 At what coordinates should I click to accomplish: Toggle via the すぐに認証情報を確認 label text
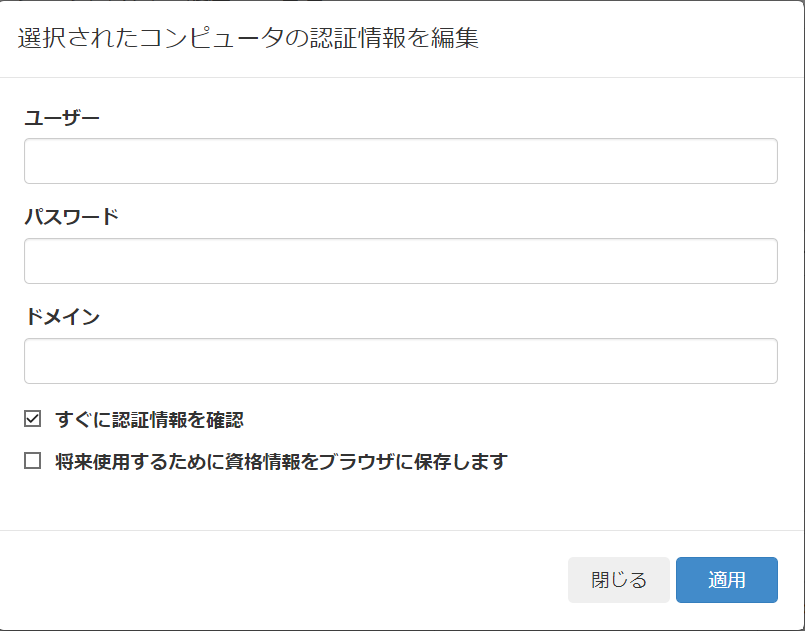(149, 419)
